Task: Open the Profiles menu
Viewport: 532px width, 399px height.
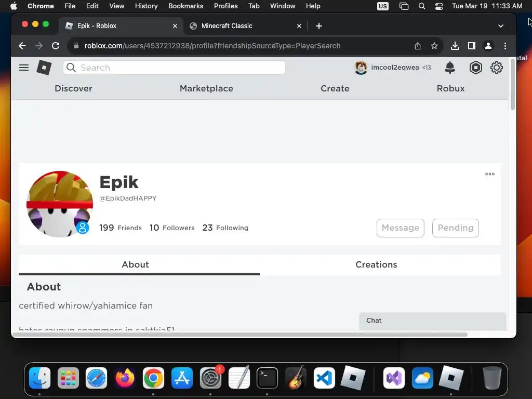Action: pos(225,6)
